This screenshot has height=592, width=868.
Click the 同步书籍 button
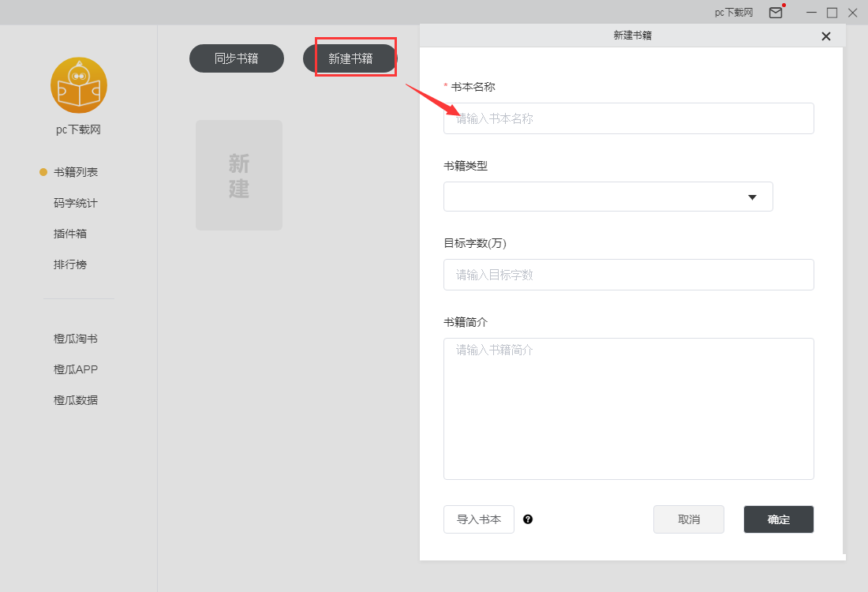pos(237,58)
